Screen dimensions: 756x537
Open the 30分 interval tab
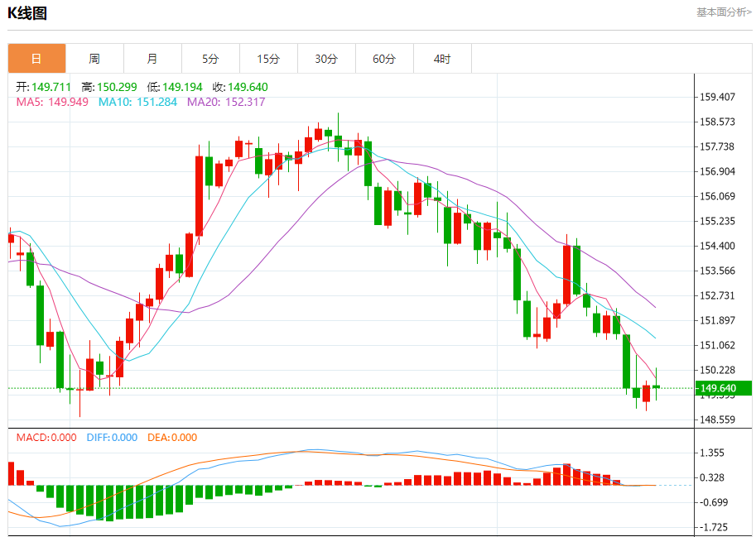[326, 59]
